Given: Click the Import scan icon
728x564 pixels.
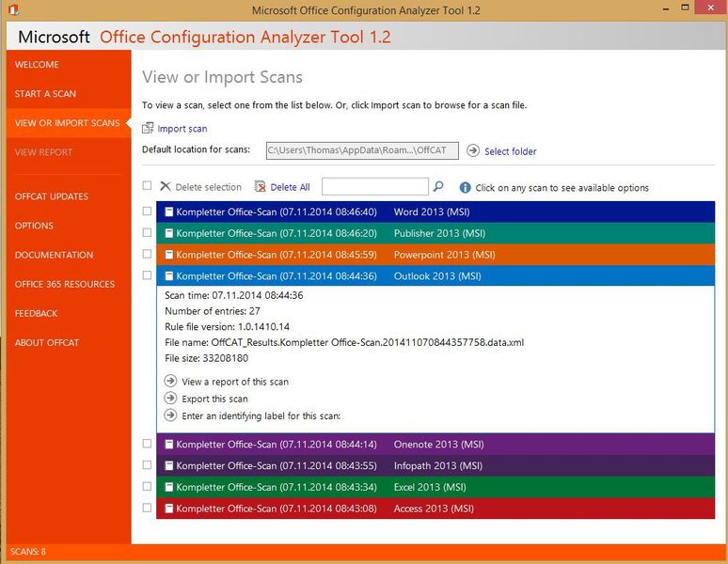Looking at the screenshot, I should (x=148, y=128).
